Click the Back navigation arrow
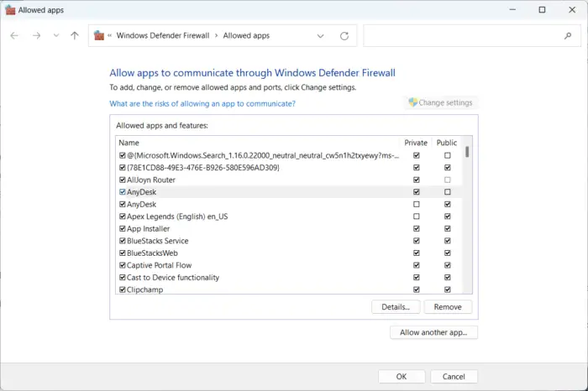This screenshot has height=391, width=588. pyautogui.click(x=14, y=36)
